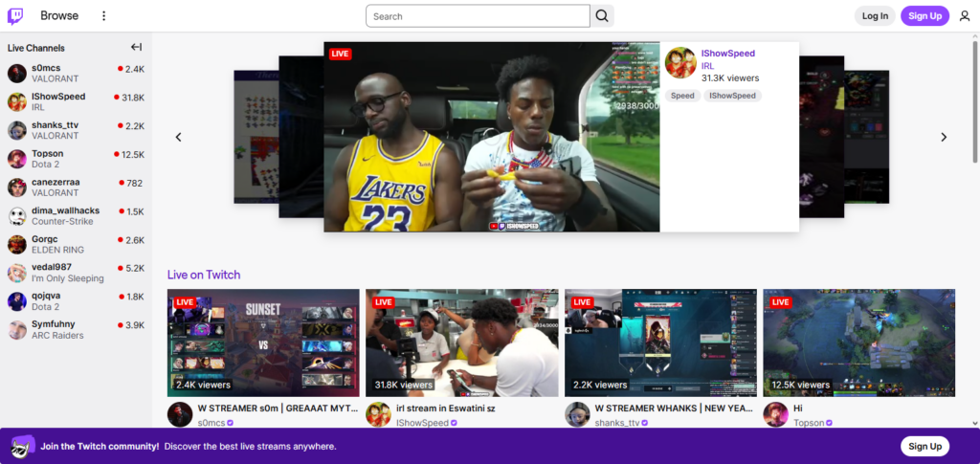This screenshot has height=464, width=980.
Task: Open IShowSpeed channel link in featured panel
Action: click(728, 54)
